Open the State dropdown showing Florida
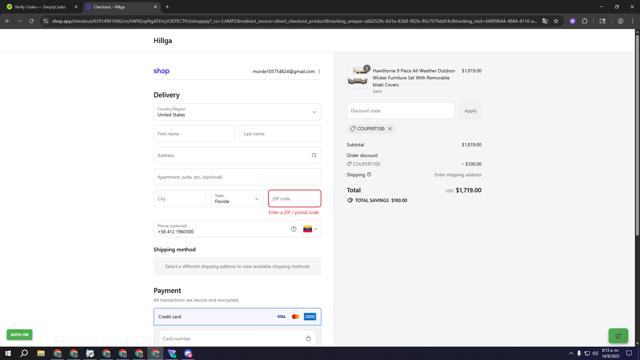The height and width of the screenshot is (360, 640). click(x=237, y=198)
